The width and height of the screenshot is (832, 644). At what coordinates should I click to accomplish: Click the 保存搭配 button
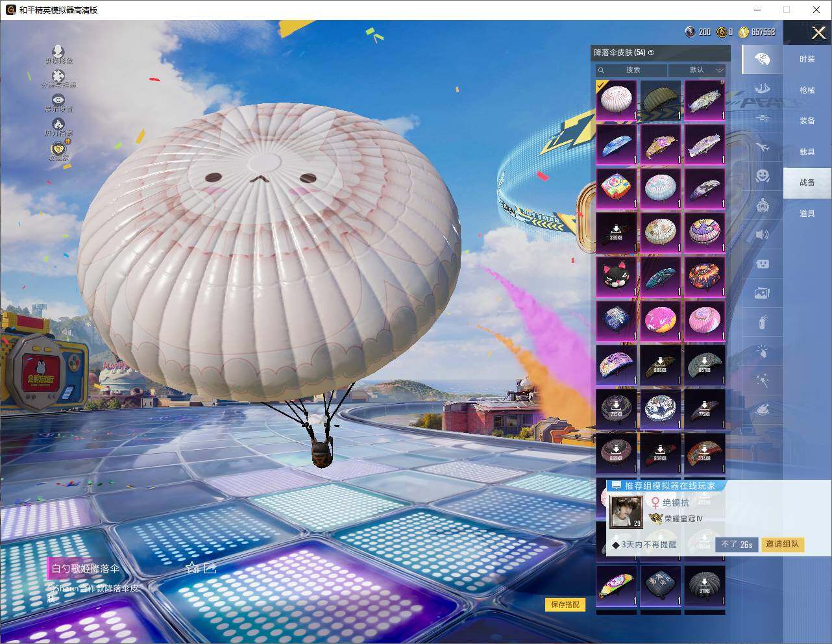(x=565, y=604)
